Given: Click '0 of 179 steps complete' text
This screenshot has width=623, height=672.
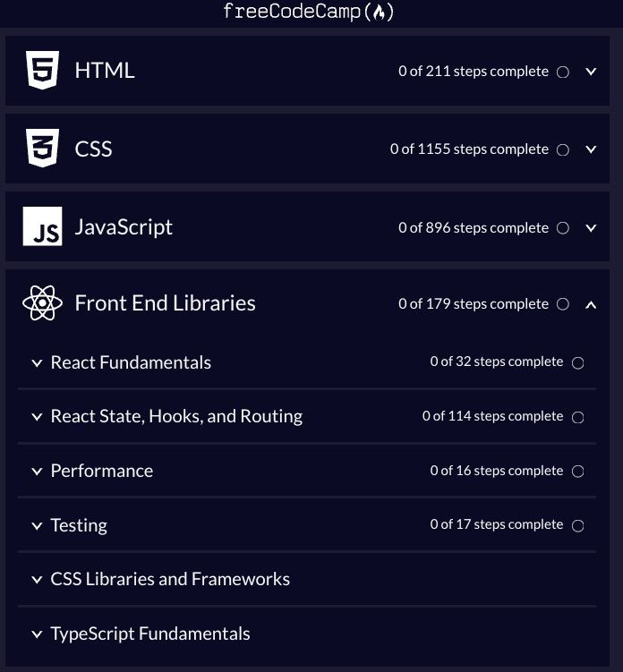Looking at the screenshot, I should pos(474,304).
